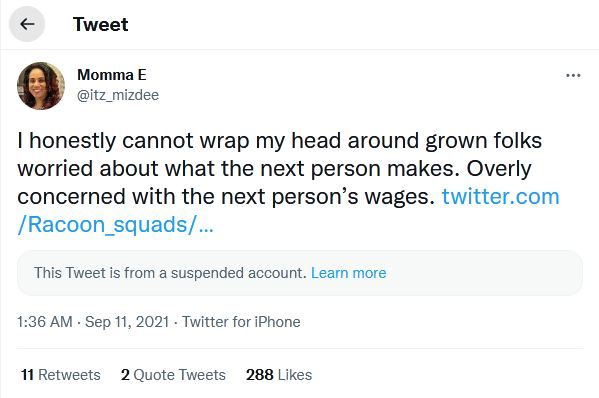This screenshot has width=599, height=398.
Task: Click the Tweet page title in the header
Action: click(x=100, y=24)
